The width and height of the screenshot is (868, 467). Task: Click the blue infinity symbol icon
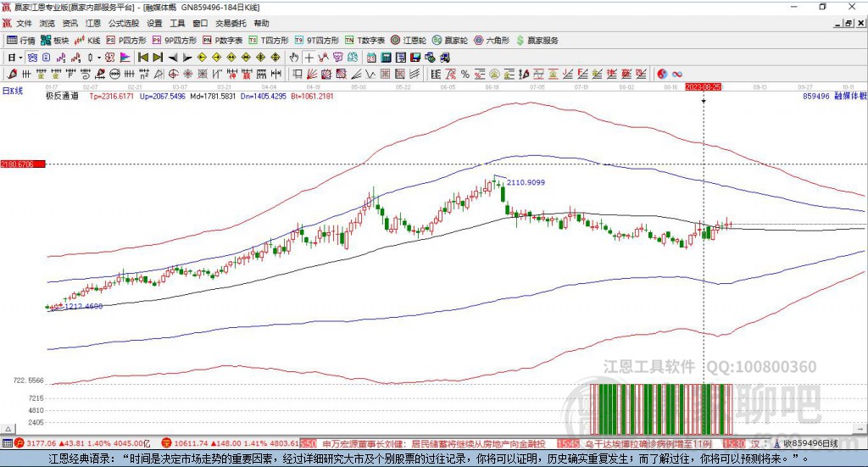[677, 74]
